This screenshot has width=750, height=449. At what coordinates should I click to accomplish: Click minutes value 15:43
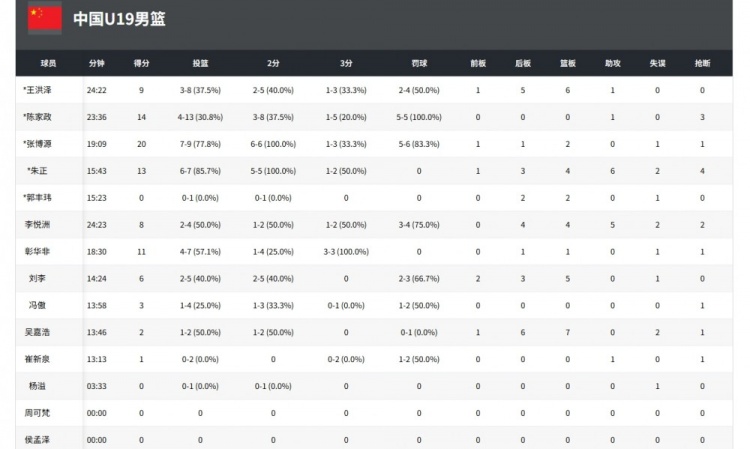click(x=97, y=171)
